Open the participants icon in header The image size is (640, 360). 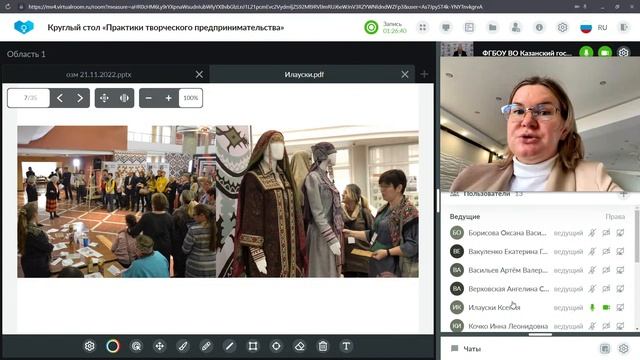coord(516,27)
